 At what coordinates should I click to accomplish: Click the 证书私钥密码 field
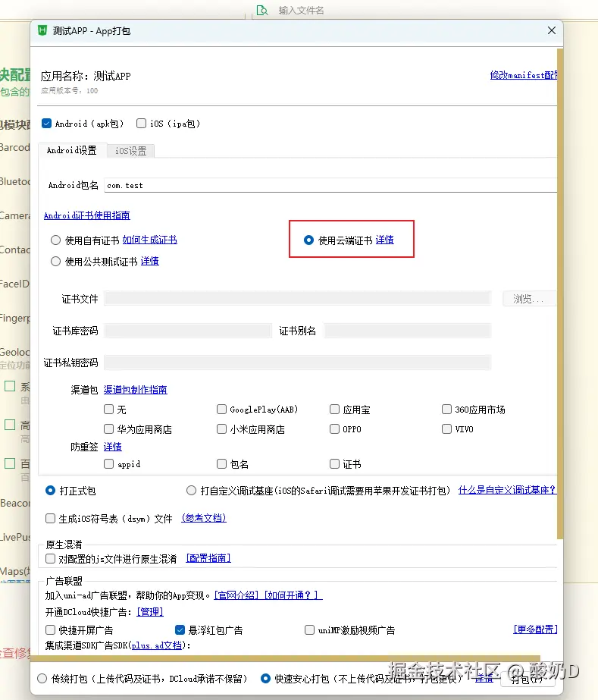click(297, 363)
